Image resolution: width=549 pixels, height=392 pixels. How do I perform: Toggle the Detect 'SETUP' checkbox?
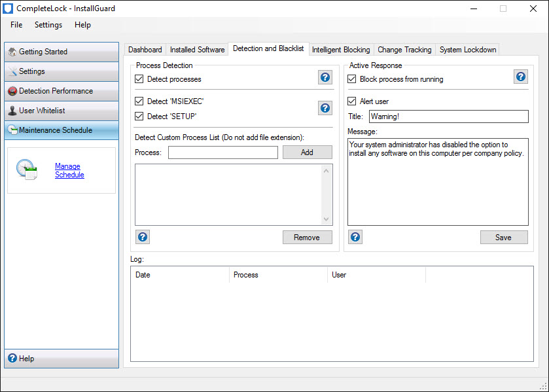point(139,116)
